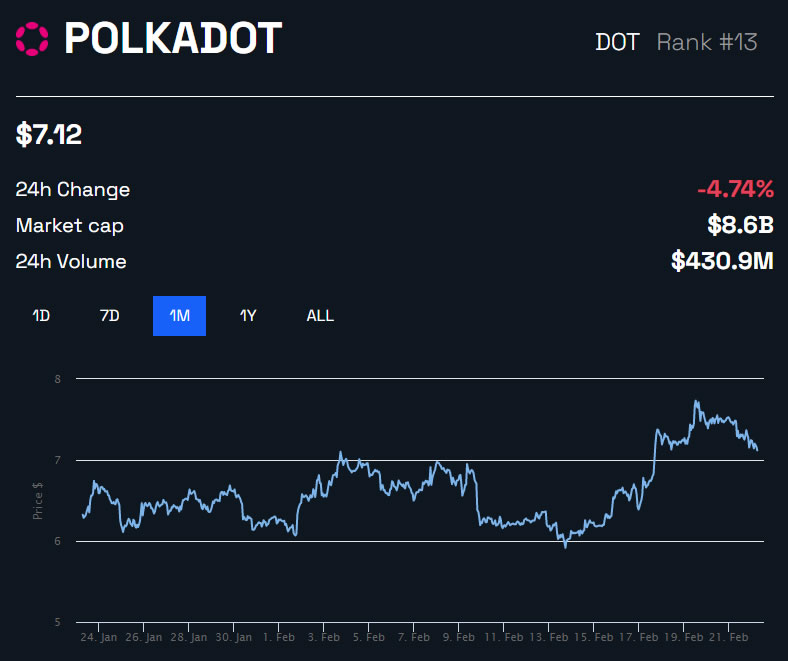Image resolution: width=788 pixels, height=661 pixels.
Task: Click the pink Polkadot logo icon
Action: coord(32,39)
